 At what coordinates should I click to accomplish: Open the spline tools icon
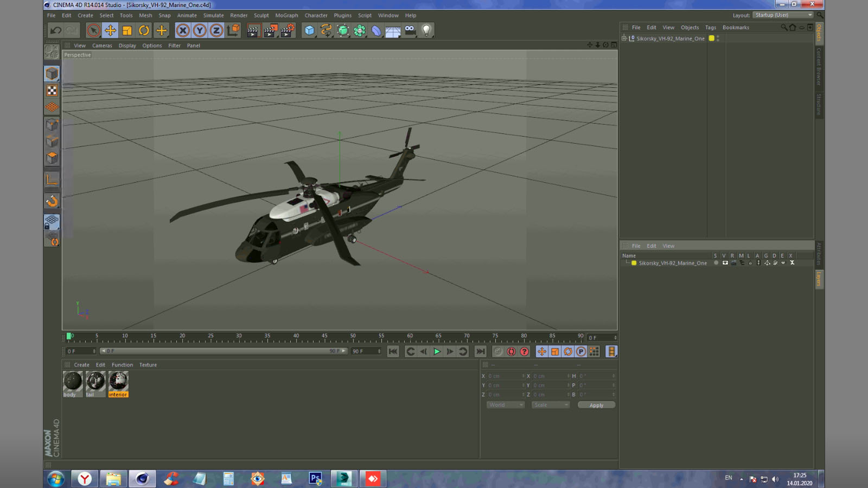click(326, 30)
